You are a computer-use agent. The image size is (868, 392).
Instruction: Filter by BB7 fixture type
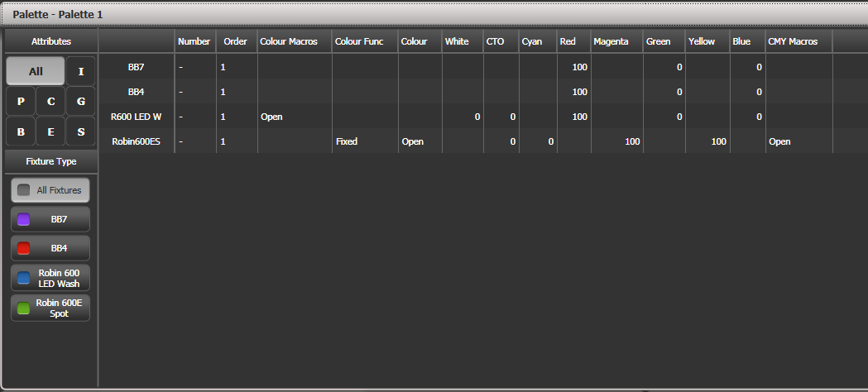pos(50,219)
